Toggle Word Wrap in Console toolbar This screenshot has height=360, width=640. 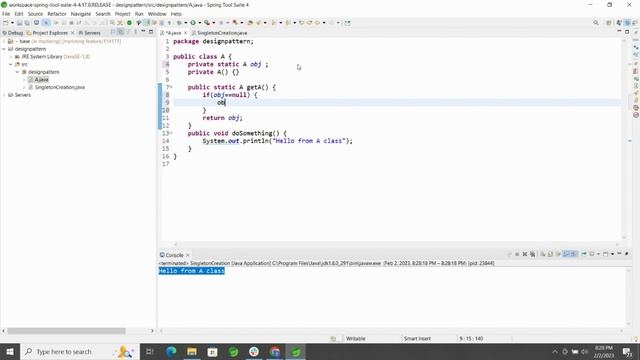coord(558,254)
